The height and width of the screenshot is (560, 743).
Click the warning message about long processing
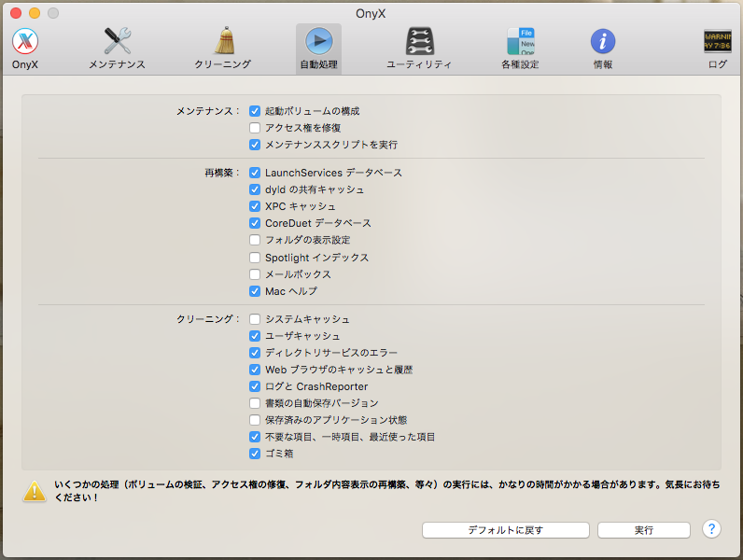point(387,491)
